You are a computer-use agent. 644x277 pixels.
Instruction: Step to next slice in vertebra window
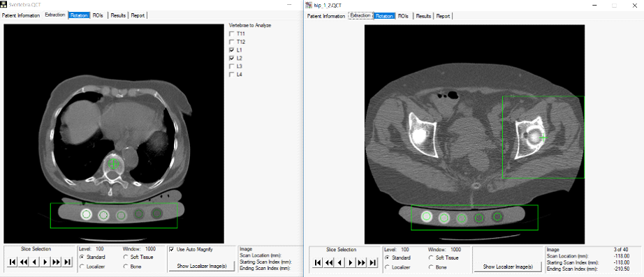pos(45,262)
